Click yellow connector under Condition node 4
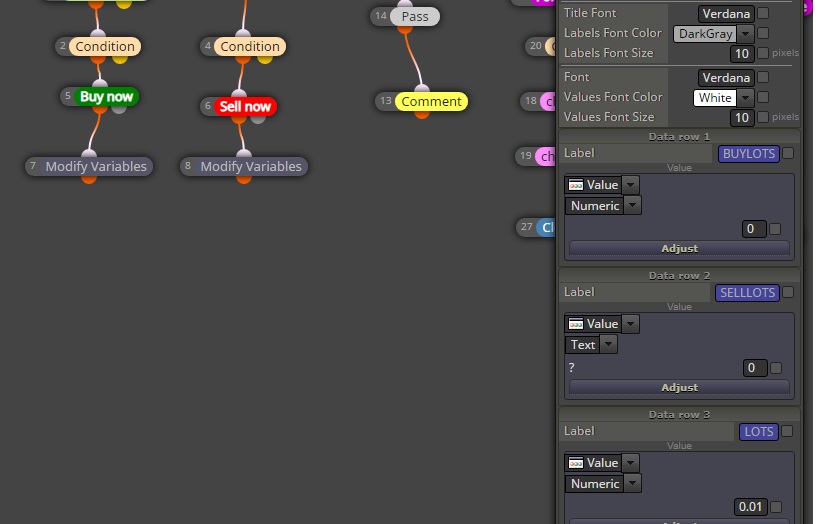Viewport: 819px width, 524px height. 265,59
